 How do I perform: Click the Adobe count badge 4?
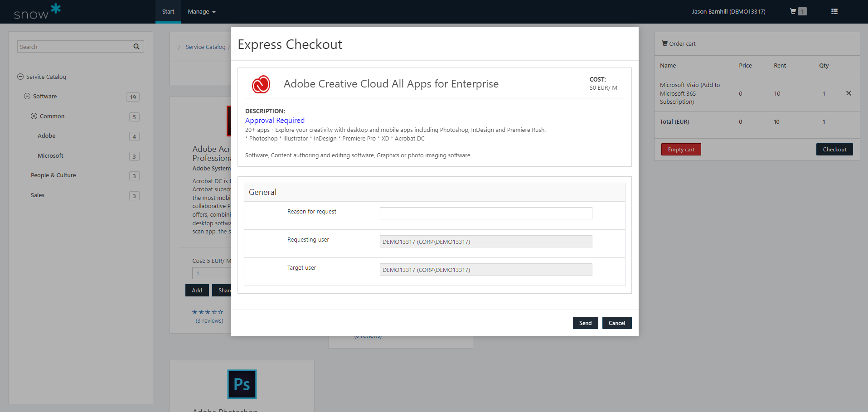tap(134, 136)
